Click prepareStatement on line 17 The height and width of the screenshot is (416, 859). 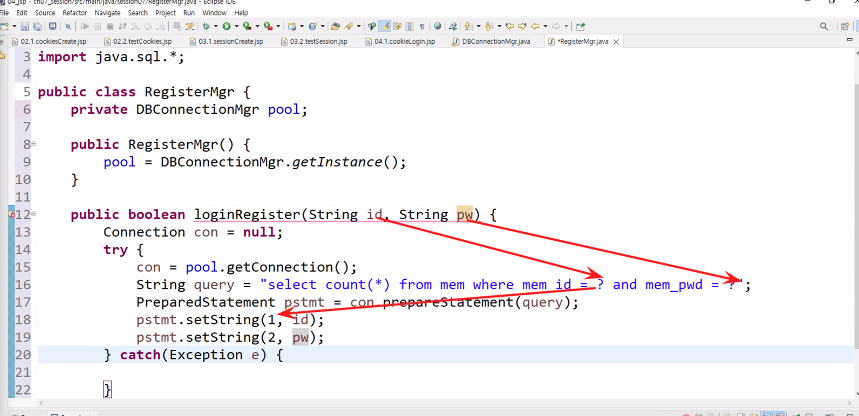coord(448,302)
